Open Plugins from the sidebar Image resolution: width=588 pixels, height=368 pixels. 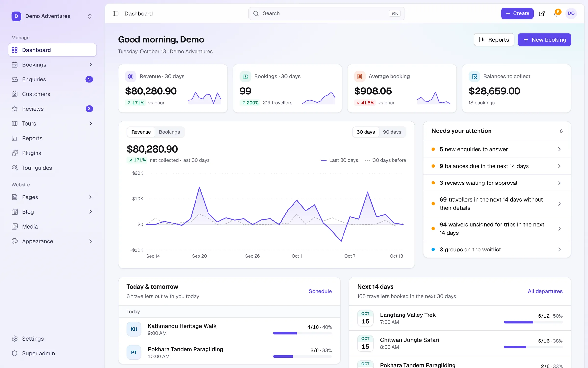pyautogui.click(x=52, y=153)
